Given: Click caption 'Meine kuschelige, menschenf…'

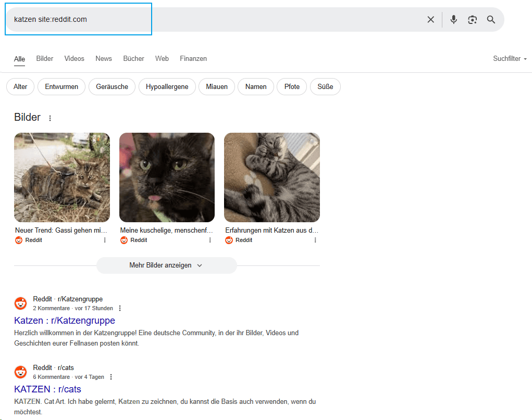Looking at the screenshot, I should click(166, 230).
